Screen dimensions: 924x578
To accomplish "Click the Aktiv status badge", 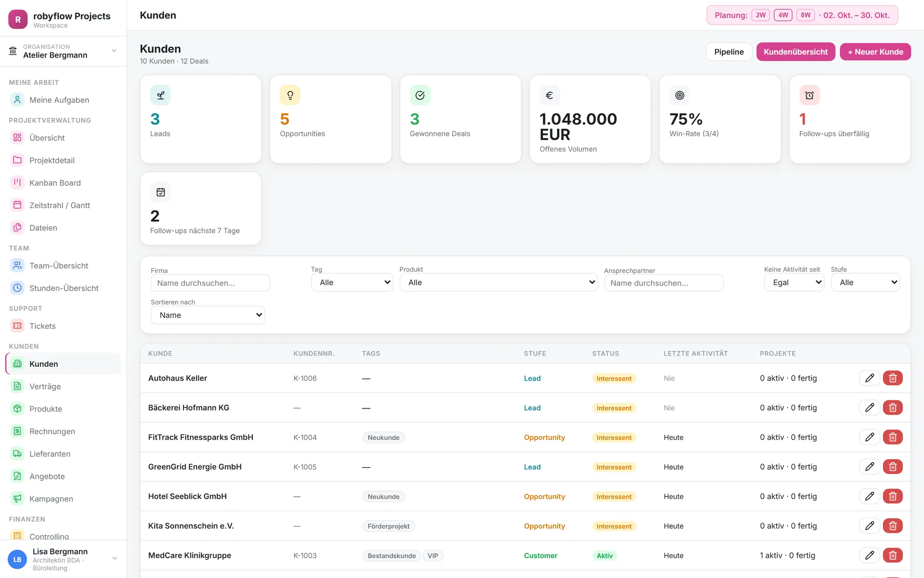I will [x=605, y=556].
